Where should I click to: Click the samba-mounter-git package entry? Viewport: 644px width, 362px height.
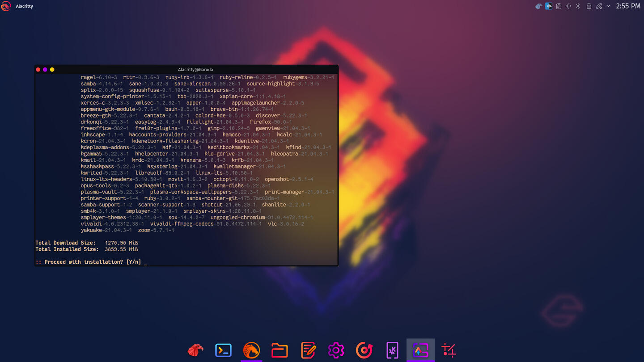(x=233, y=198)
